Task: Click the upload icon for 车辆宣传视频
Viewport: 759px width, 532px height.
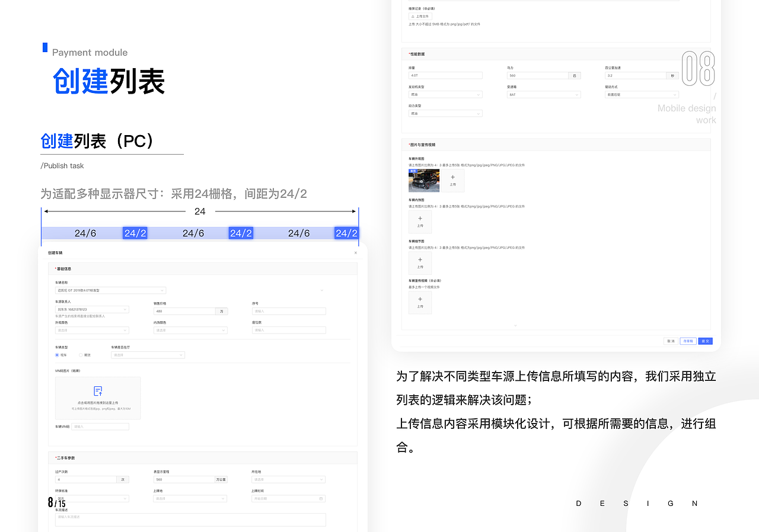Action: [x=420, y=302]
